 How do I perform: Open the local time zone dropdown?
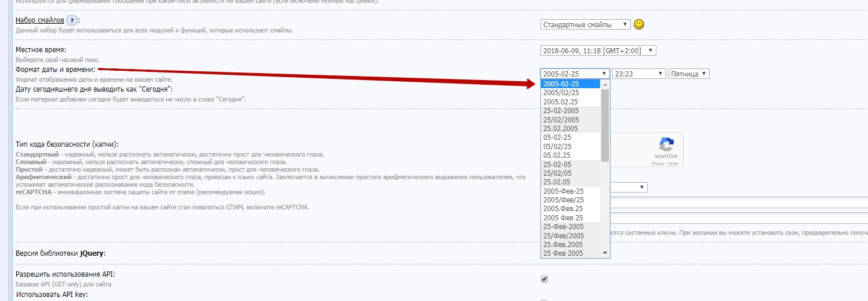click(x=598, y=50)
